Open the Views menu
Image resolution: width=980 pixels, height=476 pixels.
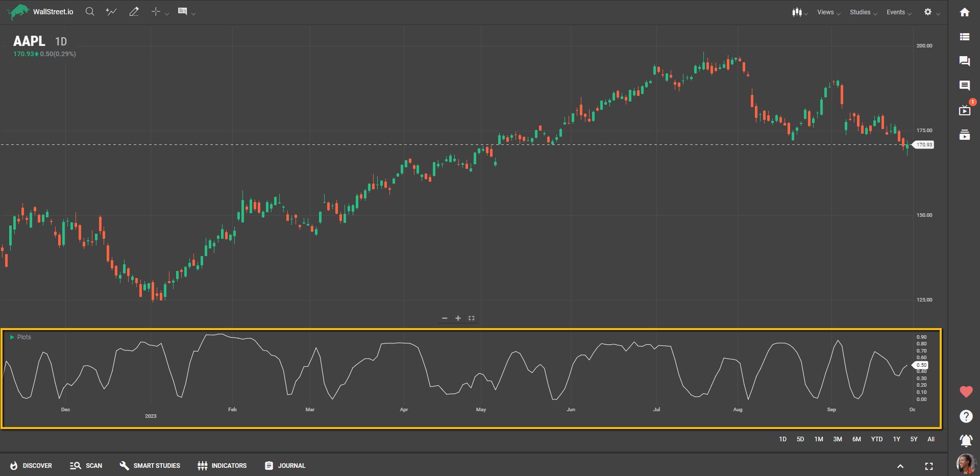click(x=829, y=12)
